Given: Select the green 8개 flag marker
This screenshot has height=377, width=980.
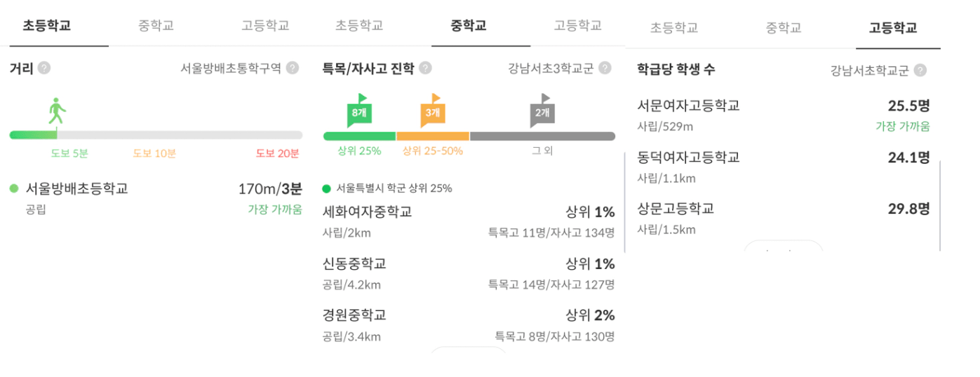Looking at the screenshot, I should point(358,111).
